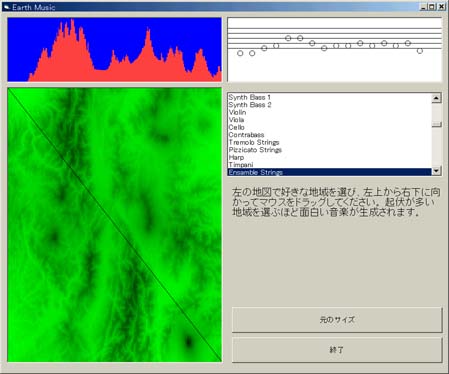The height and width of the screenshot is (374, 449).
Task: Click the instrument list scroll down arrow
Action: click(x=436, y=171)
